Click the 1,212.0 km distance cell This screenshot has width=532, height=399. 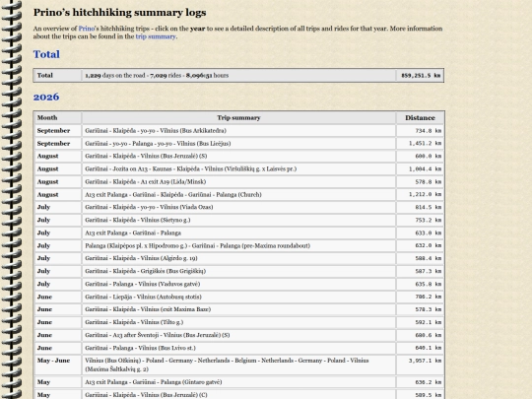pos(420,195)
